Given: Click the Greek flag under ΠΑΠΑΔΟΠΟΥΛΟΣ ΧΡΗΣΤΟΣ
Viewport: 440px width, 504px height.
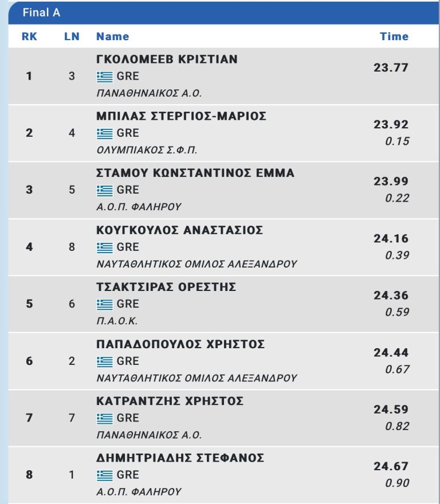Looking at the screenshot, I should pyautogui.click(x=104, y=361).
